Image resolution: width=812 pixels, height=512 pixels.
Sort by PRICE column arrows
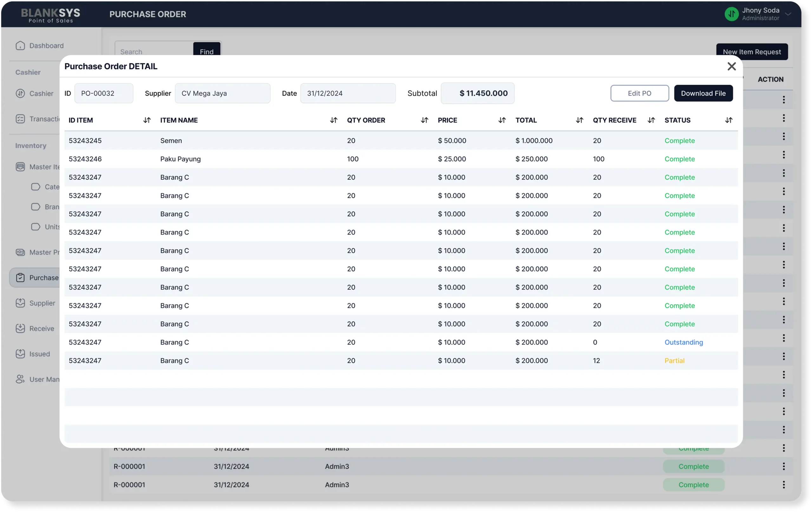click(x=502, y=120)
